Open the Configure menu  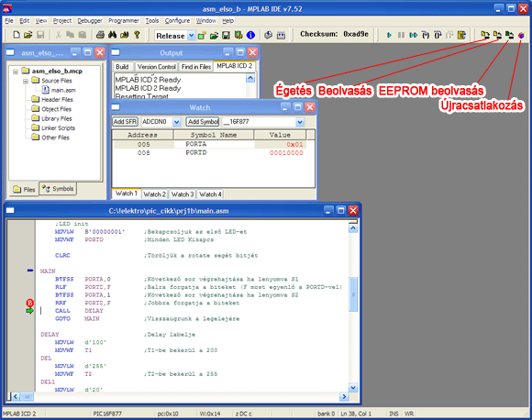[177, 21]
